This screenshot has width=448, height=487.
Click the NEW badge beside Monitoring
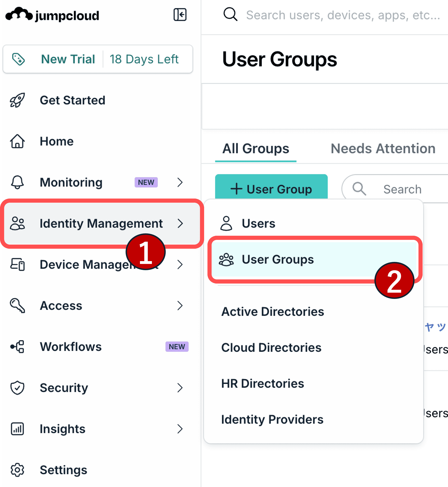click(x=146, y=182)
